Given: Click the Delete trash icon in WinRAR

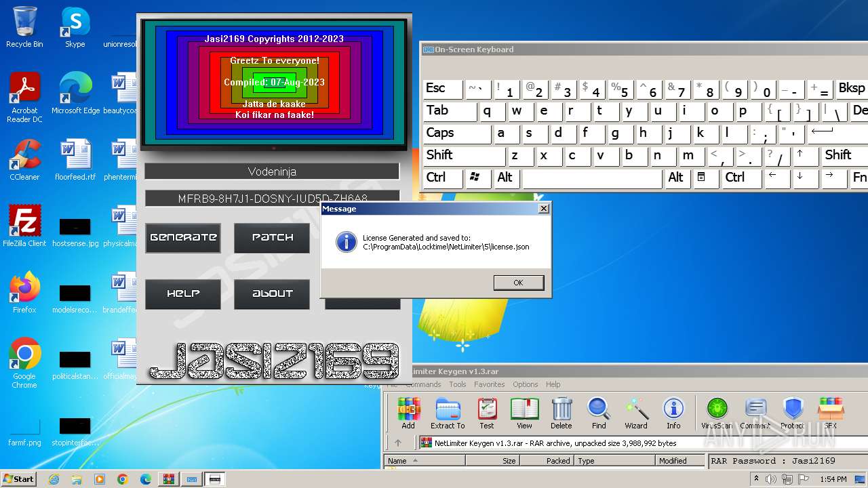Looking at the screenshot, I should [x=561, y=413].
